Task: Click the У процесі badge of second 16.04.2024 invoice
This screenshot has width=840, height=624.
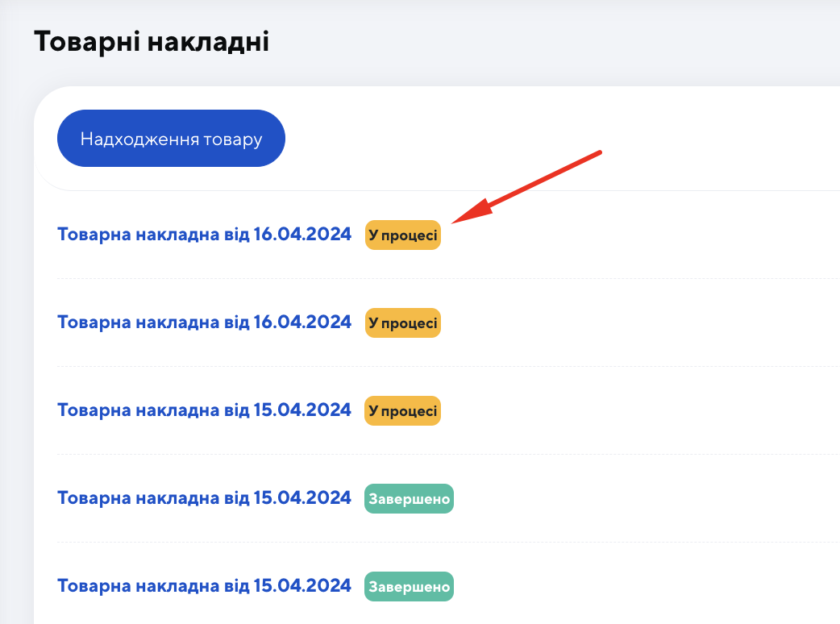Action: click(403, 323)
